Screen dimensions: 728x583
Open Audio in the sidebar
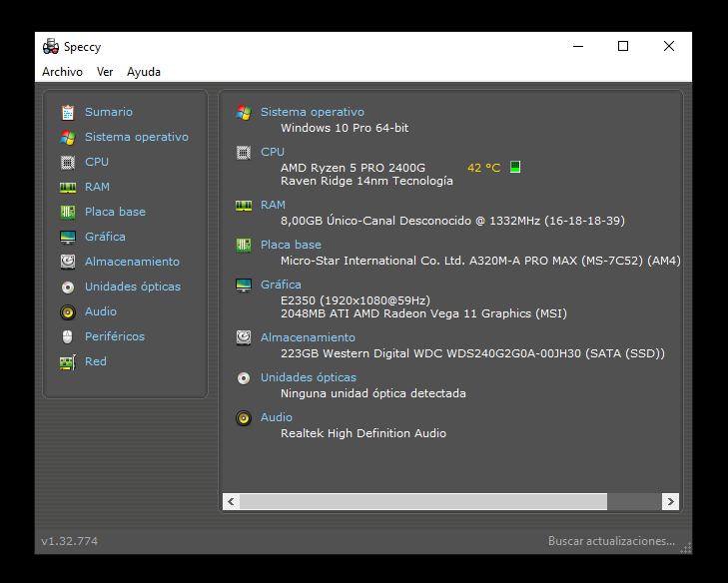pos(100,311)
